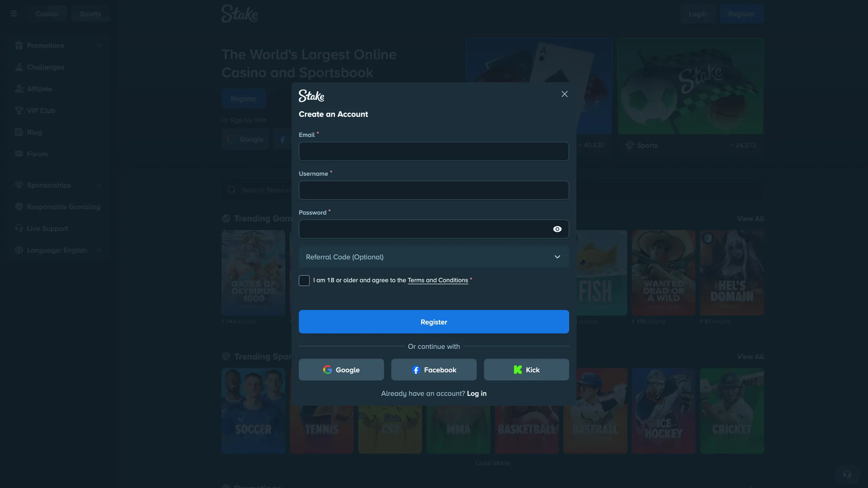This screenshot has height=488, width=868.
Task: Click the hero Register button on background page
Action: point(244,99)
